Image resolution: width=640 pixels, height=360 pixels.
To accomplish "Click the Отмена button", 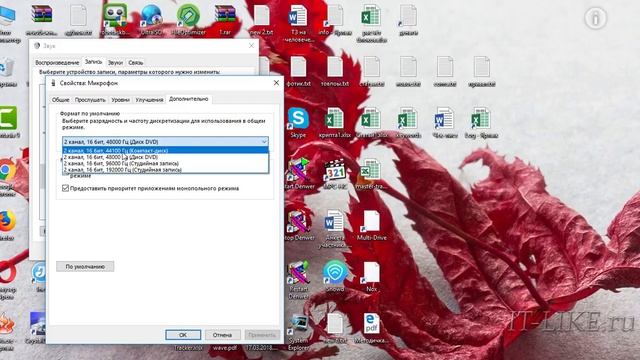I will click(222, 335).
